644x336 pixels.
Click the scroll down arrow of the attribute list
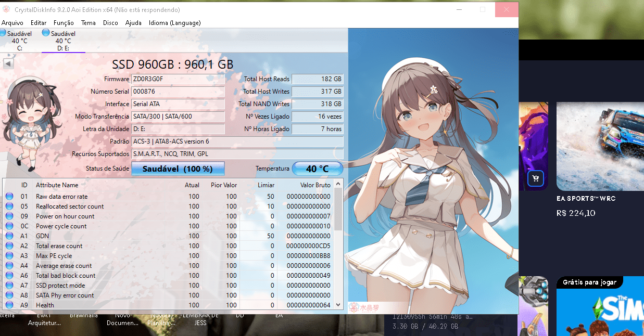point(338,305)
